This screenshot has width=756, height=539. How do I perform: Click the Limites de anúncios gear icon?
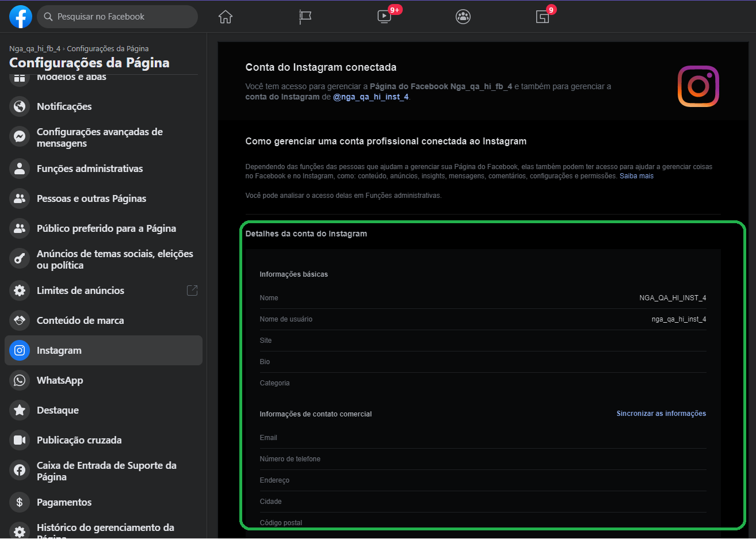20,290
